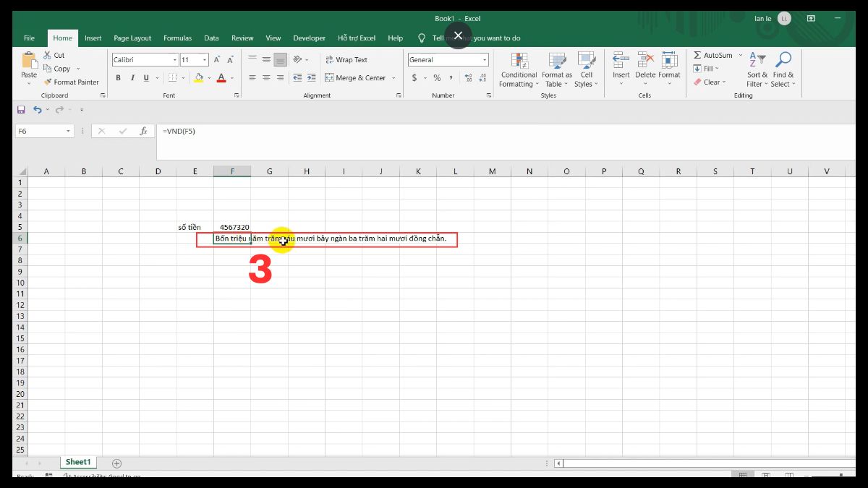Viewport: 868px width, 488px height.
Task: Switch to the Formulas ribbon tab
Action: 177,38
